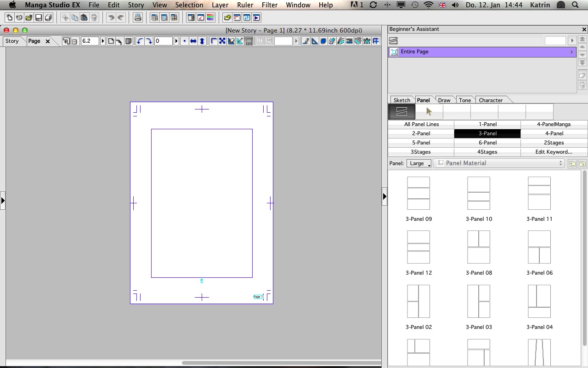This screenshot has height=368, width=588.
Task: Choose the 3-Panel 08 layout thumbnail
Action: pos(479,247)
